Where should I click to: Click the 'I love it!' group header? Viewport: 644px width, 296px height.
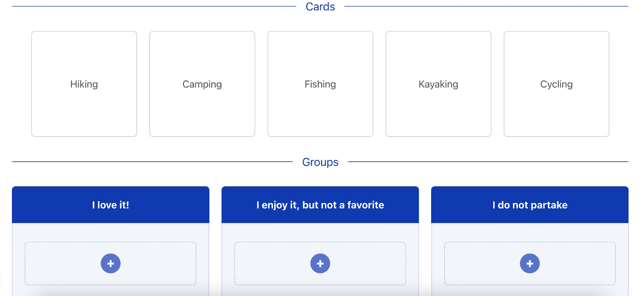click(111, 205)
